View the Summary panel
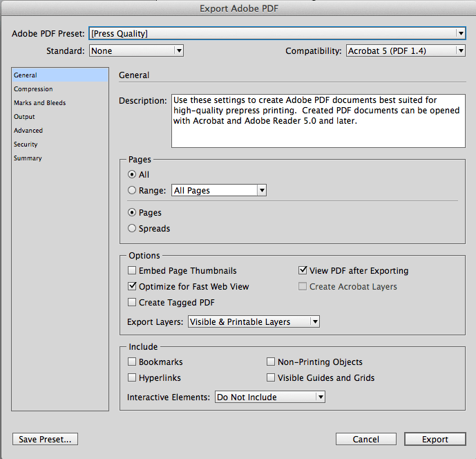Screen dimensions: 476x459 tap(60, 158)
